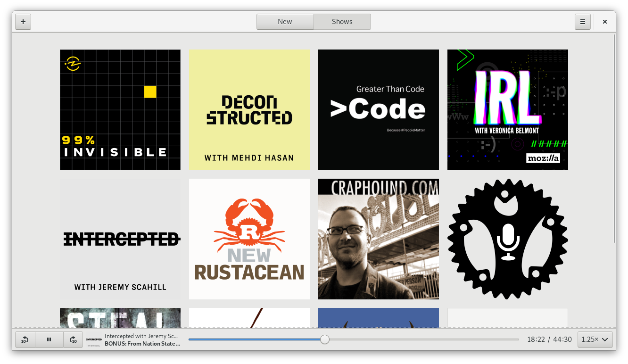Close the podcast application window

click(605, 22)
